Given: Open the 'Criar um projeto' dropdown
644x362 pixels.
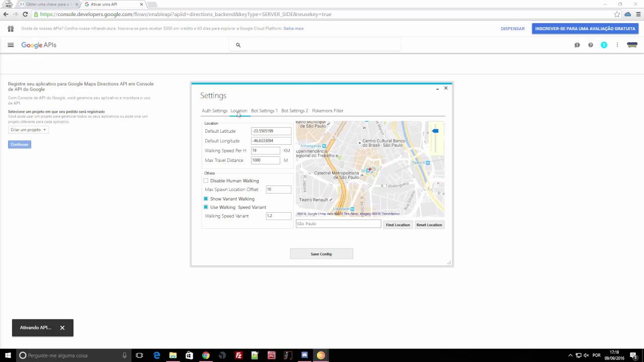Looking at the screenshot, I should pos(28,130).
